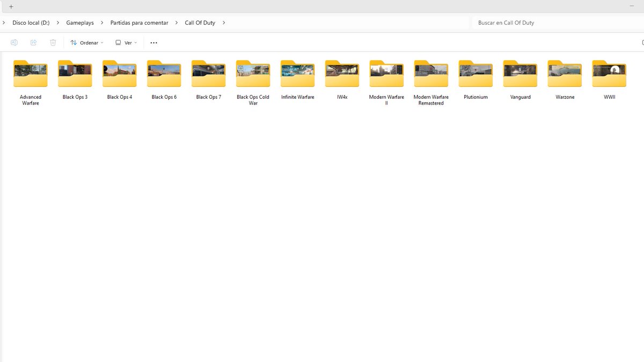Open the Modern Warfare Remastered folder icon
This screenshot has width=644, height=362.
click(431, 73)
